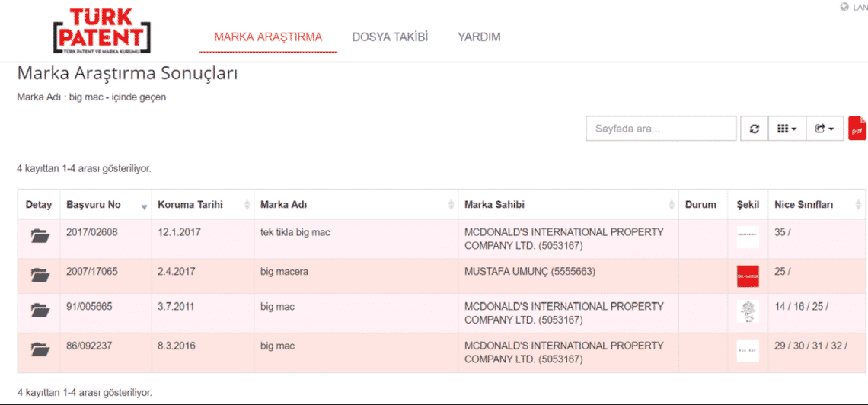Screen dimensions: 868x405
Task: Click the globe language icon
Action: tap(844, 7)
